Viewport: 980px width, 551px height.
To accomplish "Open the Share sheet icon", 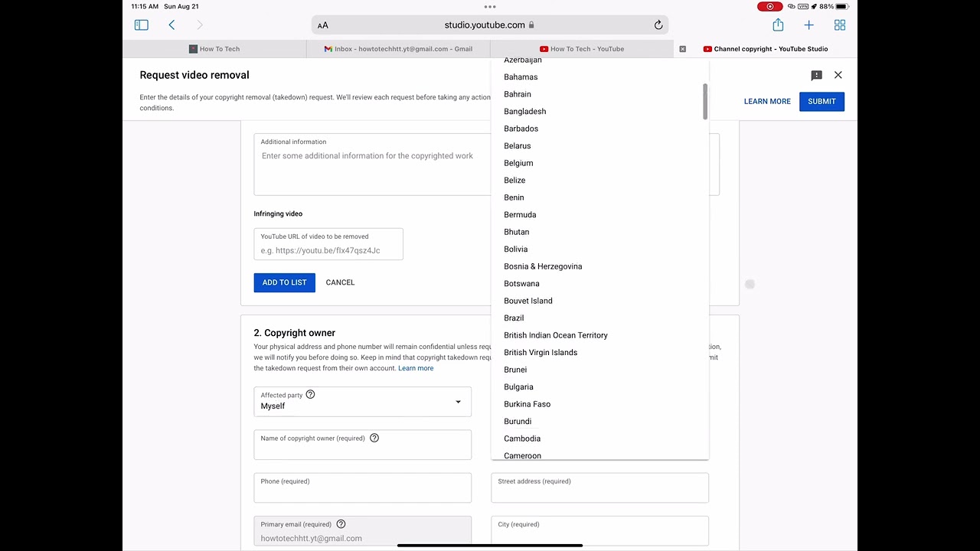I will click(778, 25).
